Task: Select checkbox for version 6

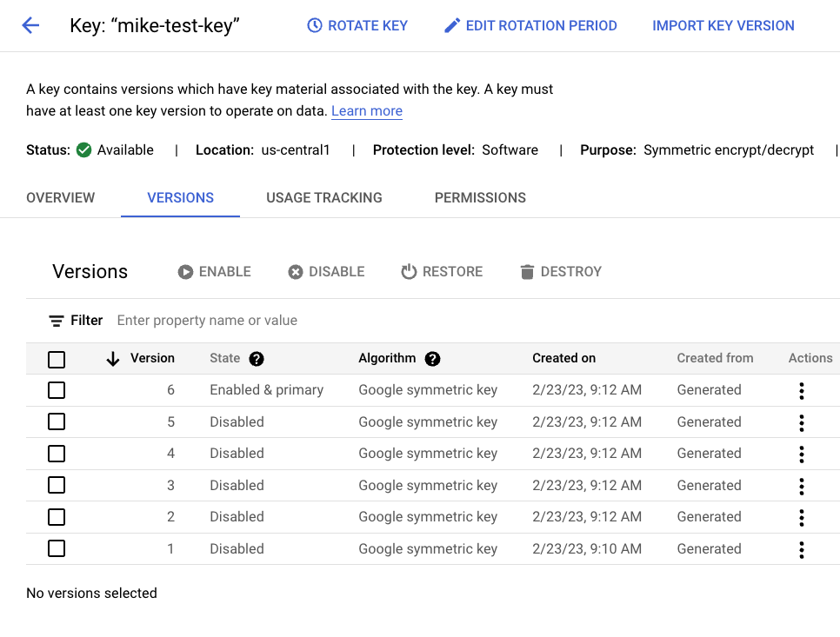Action: [x=57, y=390]
